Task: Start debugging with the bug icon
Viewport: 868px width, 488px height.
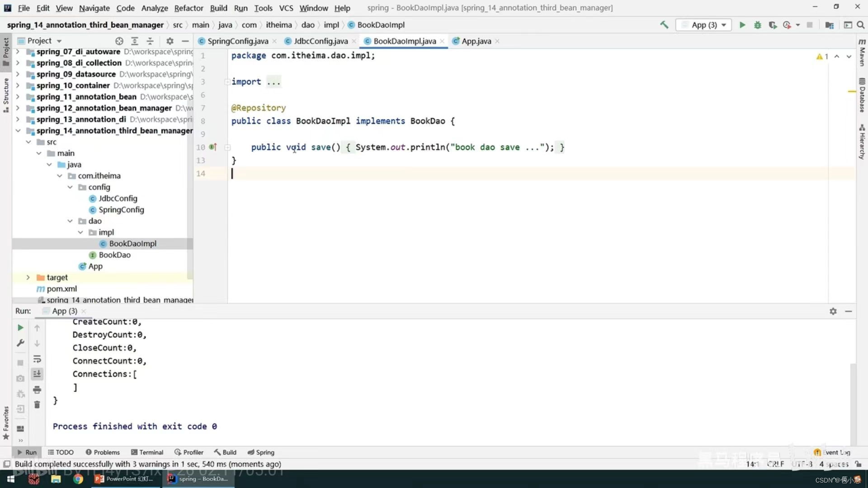Action: (758, 25)
